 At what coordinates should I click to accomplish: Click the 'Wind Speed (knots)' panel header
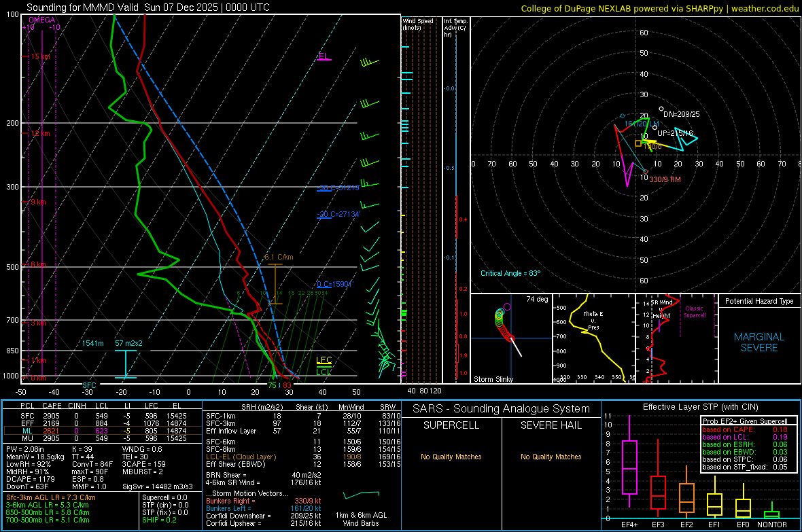[418, 24]
